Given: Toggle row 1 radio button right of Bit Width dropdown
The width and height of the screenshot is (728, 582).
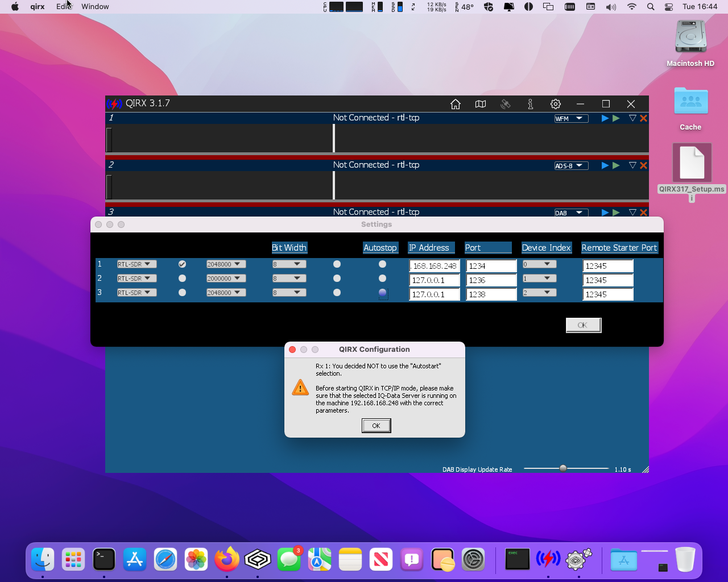Looking at the screenshot, I should click(337, 264).
